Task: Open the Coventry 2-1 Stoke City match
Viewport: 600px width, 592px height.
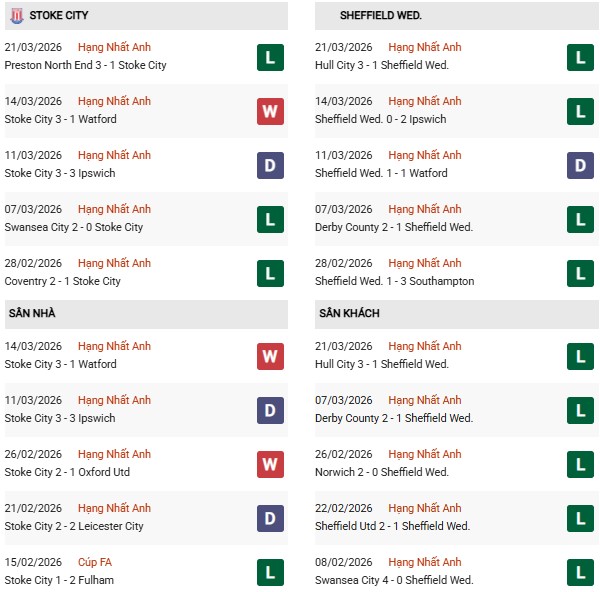Action: point(62,281)
